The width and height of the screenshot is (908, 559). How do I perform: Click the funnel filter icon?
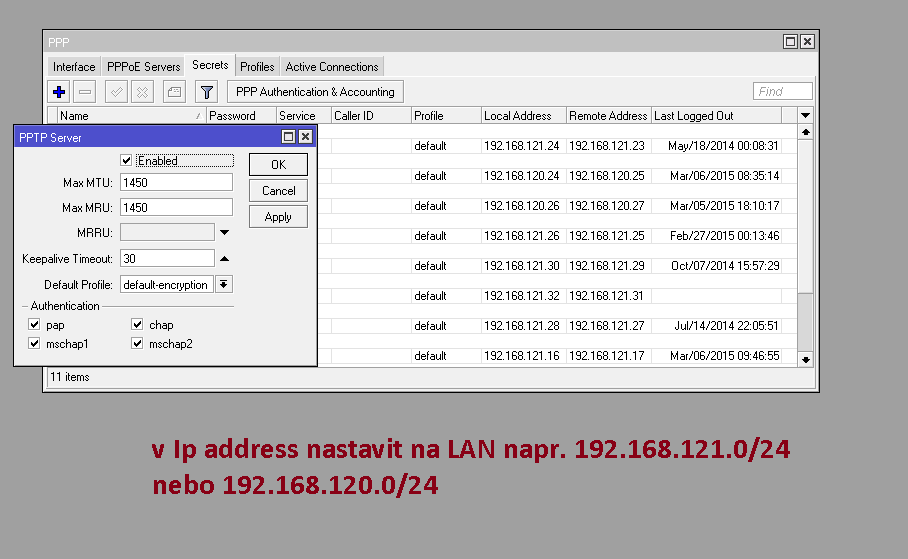point(206,92)
